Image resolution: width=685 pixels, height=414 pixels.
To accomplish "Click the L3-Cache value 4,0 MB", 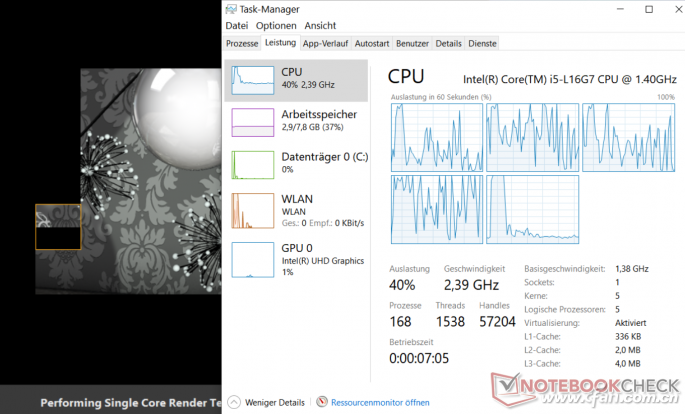I will click(627, 364).
